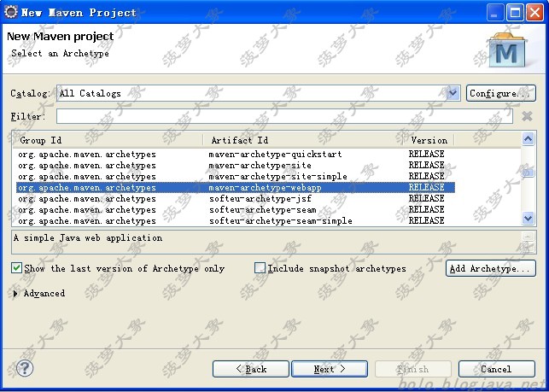Select the softeu-archetype-seam row
549x392 pixels.
pos(236,209)
